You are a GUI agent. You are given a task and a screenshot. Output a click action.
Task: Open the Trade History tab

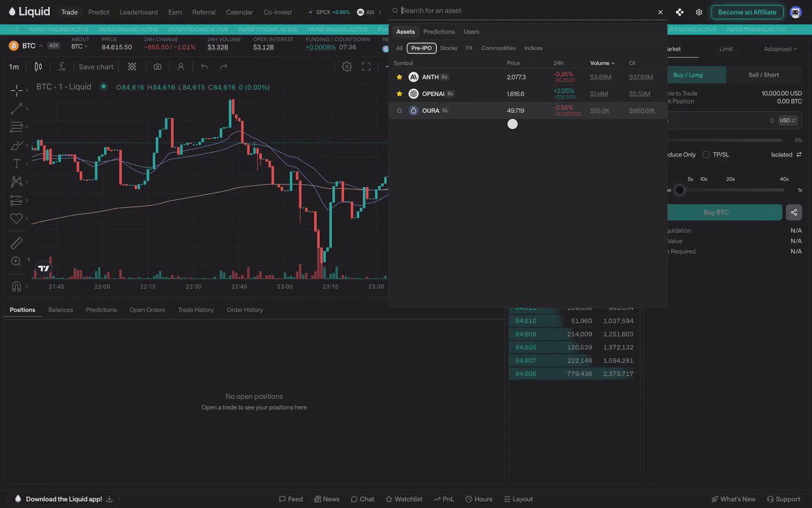coord(196,310)
